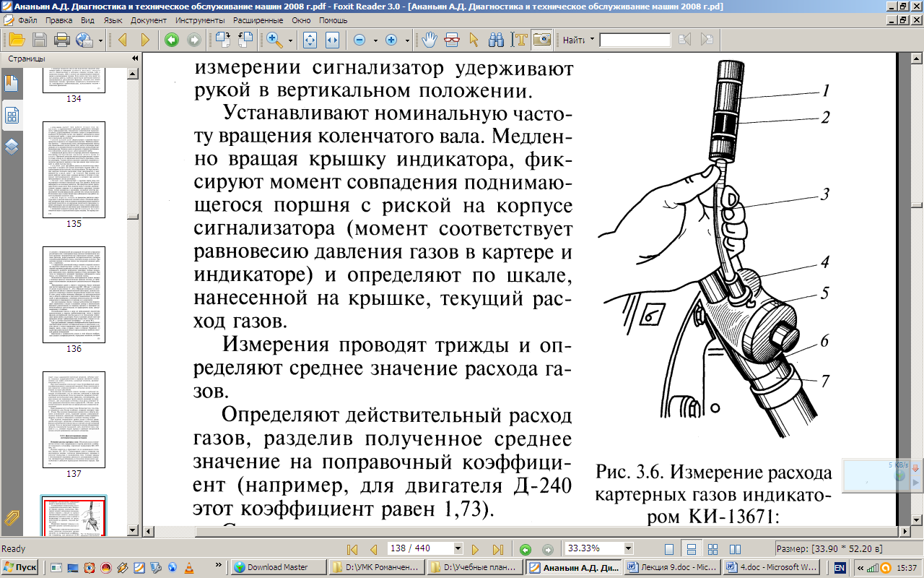Open the dropdown next to the Zoom In plus button
924x578 pixels.
[408, 40]
